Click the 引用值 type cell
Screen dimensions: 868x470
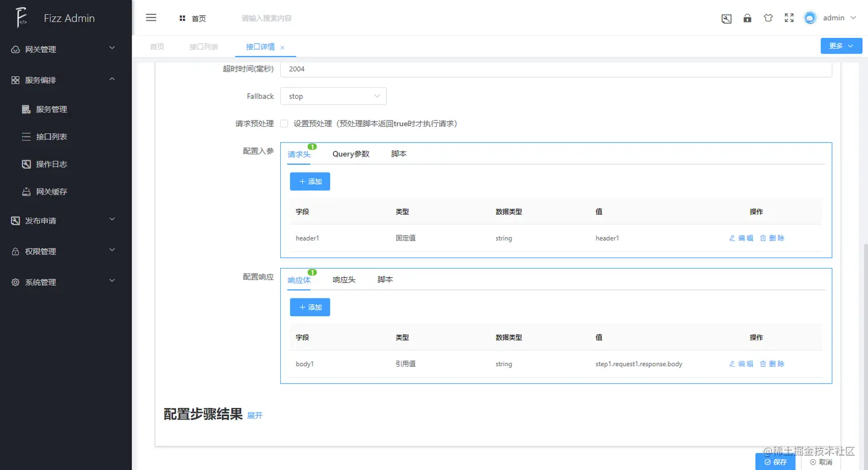[x=405, y=364]
